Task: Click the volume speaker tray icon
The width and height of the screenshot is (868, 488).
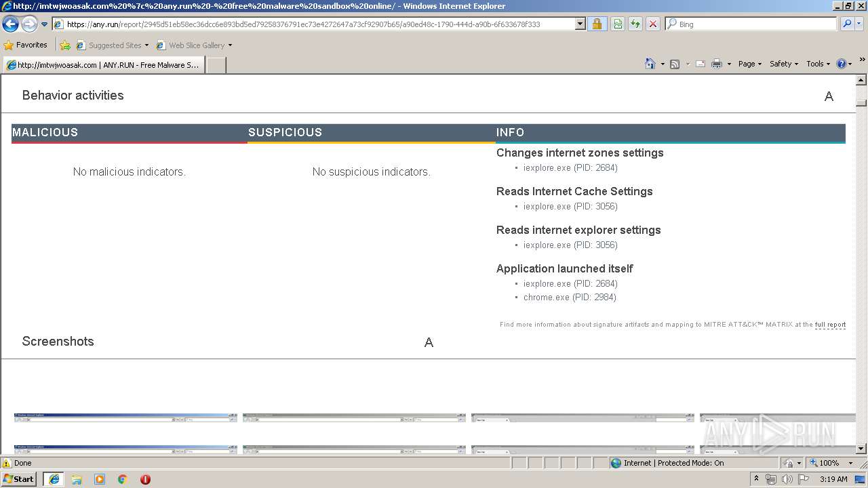Action: [787, 479]
